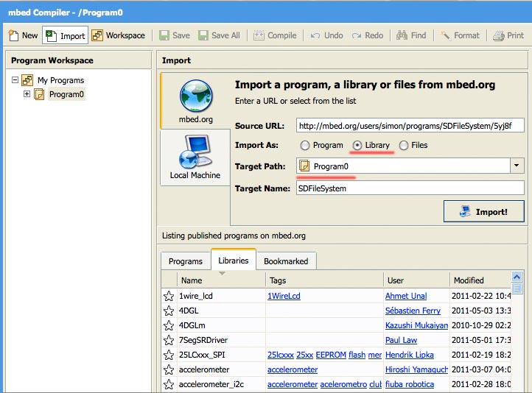
Task: Click the Find binoculars icon
Action: pyautogui.click(x=402, y=35)
